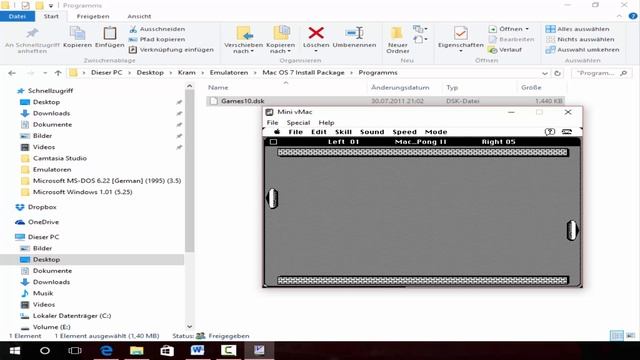Click Kram in the address path

(187, 72)
